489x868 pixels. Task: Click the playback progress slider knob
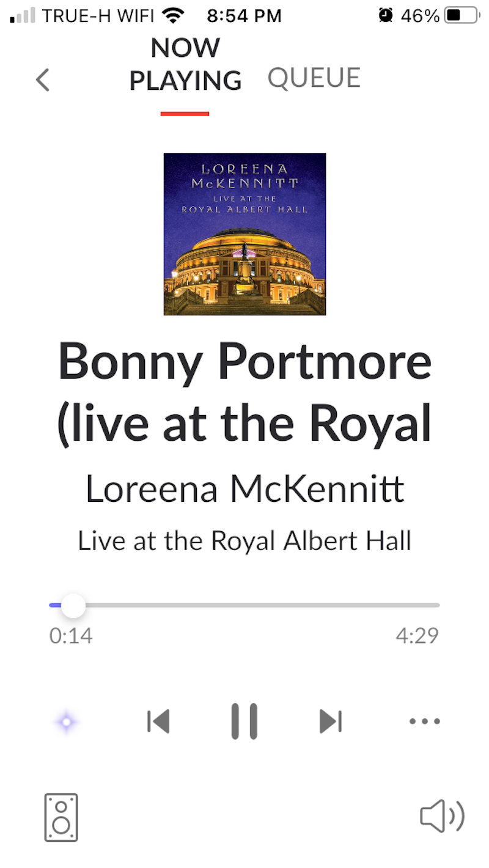73,605
